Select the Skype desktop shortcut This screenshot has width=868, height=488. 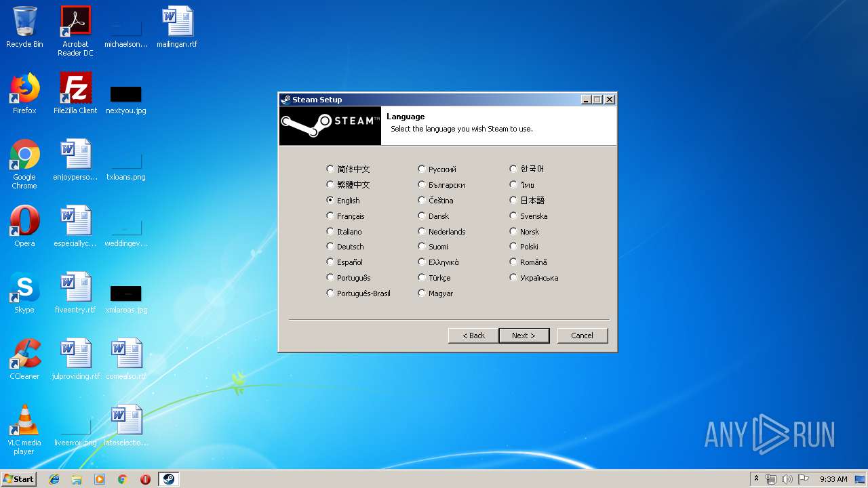click(x=24, y=293)
